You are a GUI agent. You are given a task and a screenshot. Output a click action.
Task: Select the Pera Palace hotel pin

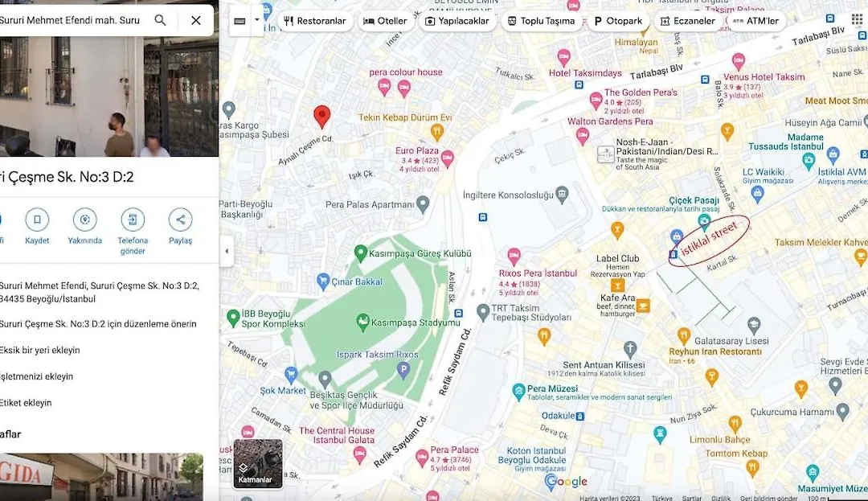[423, 458]
